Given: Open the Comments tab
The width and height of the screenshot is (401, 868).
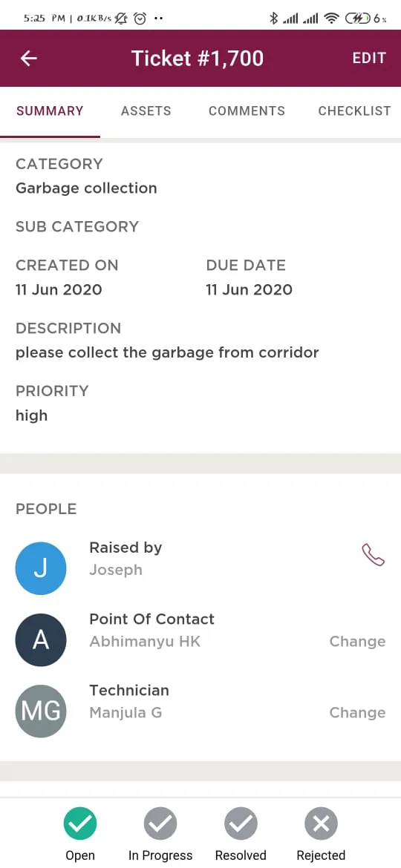Looking at the screenshot, I should 247,111.
